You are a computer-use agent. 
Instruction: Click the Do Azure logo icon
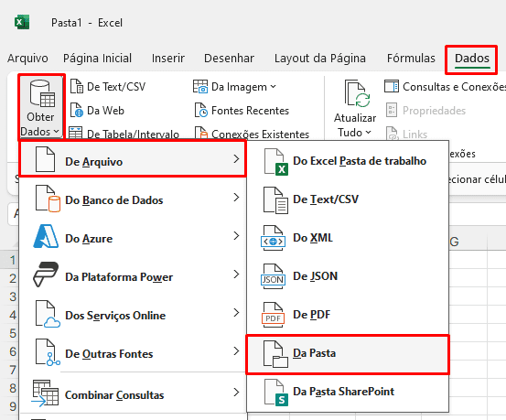click(x=46, y=236)
